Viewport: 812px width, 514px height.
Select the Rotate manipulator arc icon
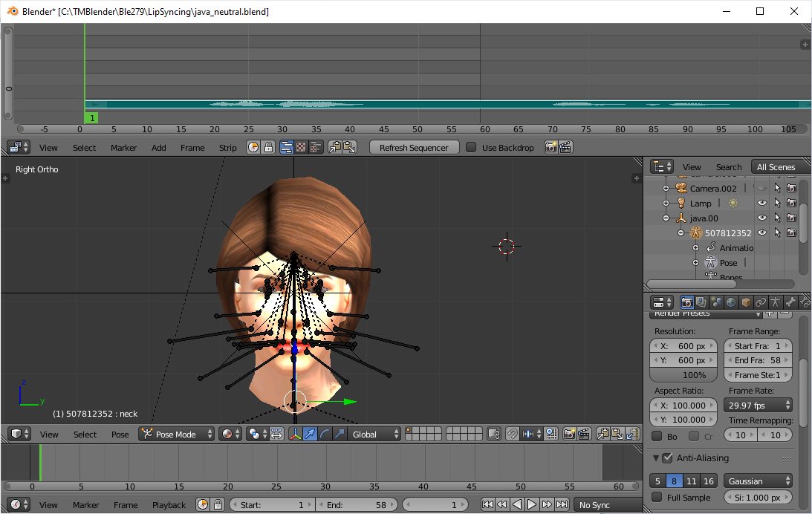coord(325,435)
